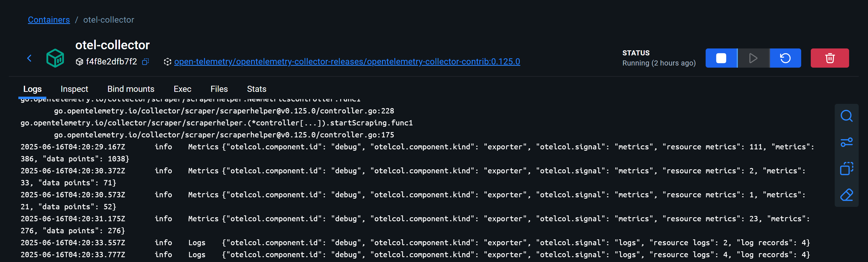Show the Stats tab

[256, 89]
